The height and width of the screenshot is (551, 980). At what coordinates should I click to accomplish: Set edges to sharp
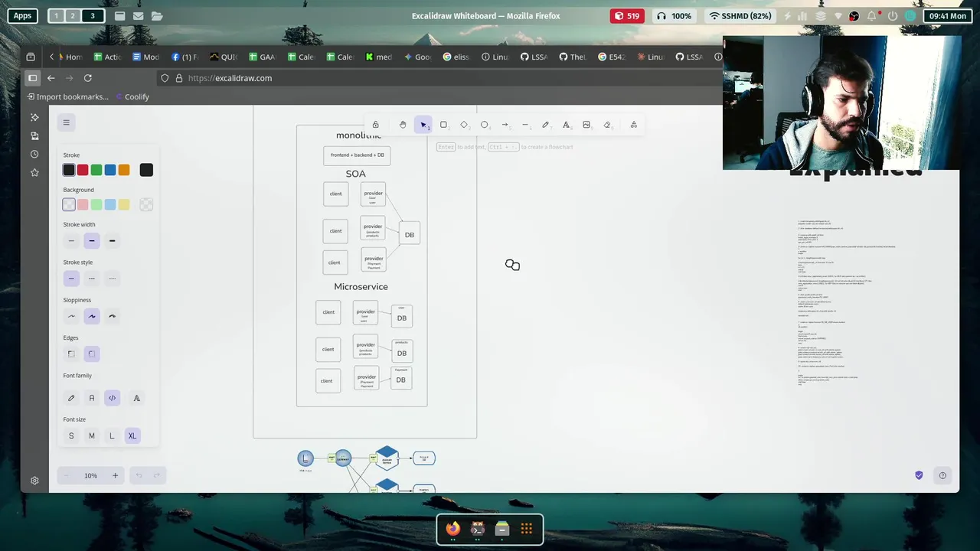point(71,354)
